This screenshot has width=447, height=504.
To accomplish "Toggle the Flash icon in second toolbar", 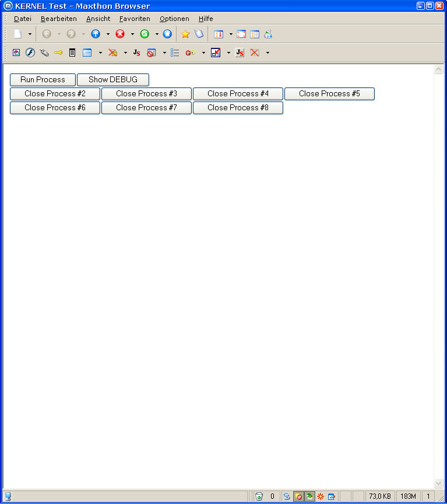I will click(x=30, y=52).
